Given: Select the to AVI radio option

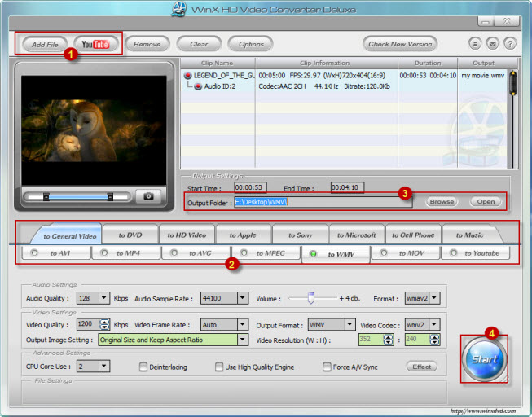Looking at the screenshot, I should [x=34, y=252].
